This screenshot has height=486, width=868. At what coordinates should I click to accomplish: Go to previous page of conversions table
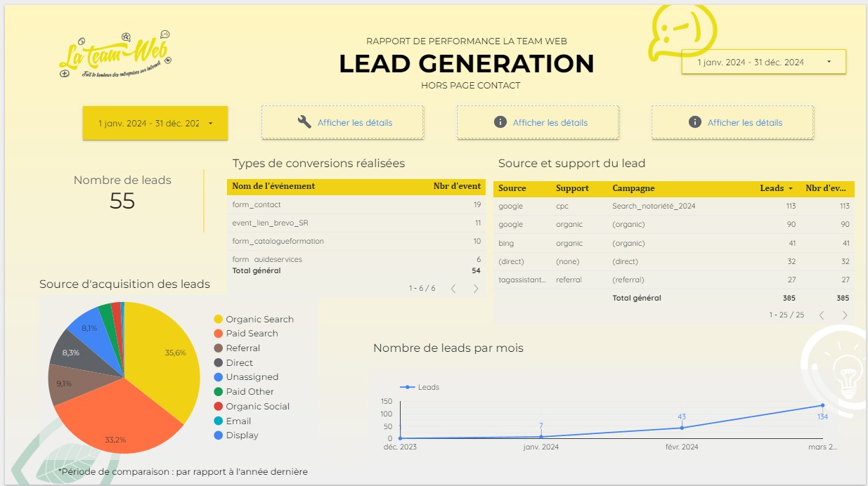pos(453,289)
